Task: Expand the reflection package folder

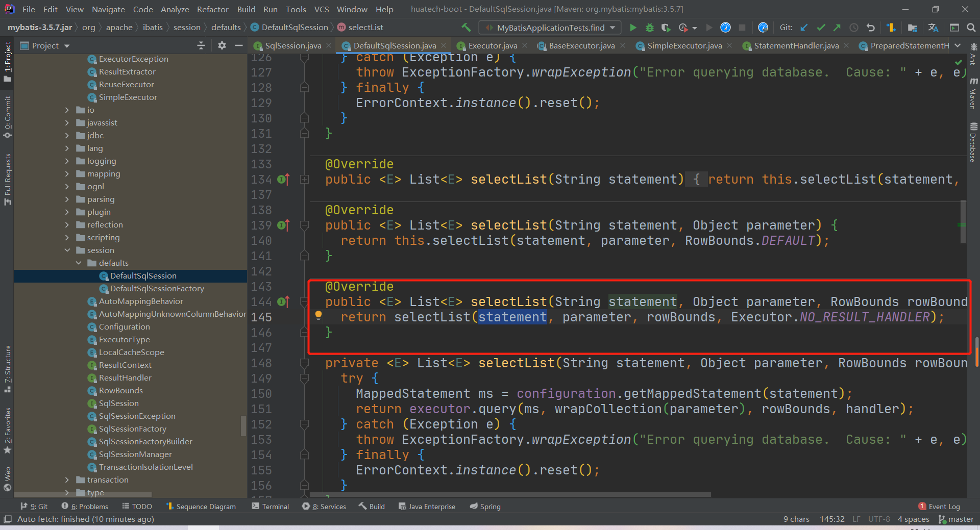Action: click(67, 224)
